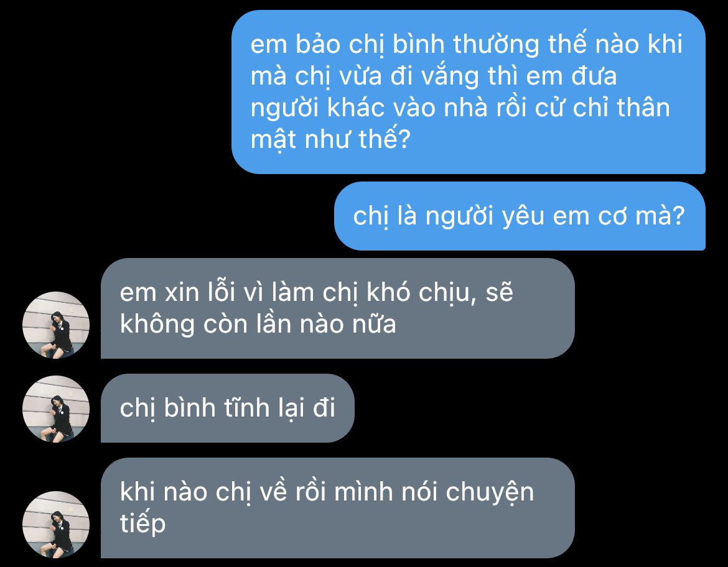The image size is (728, 567).
Task: Select the words "mình nói" in the last bubble
Action: [386, 492]
